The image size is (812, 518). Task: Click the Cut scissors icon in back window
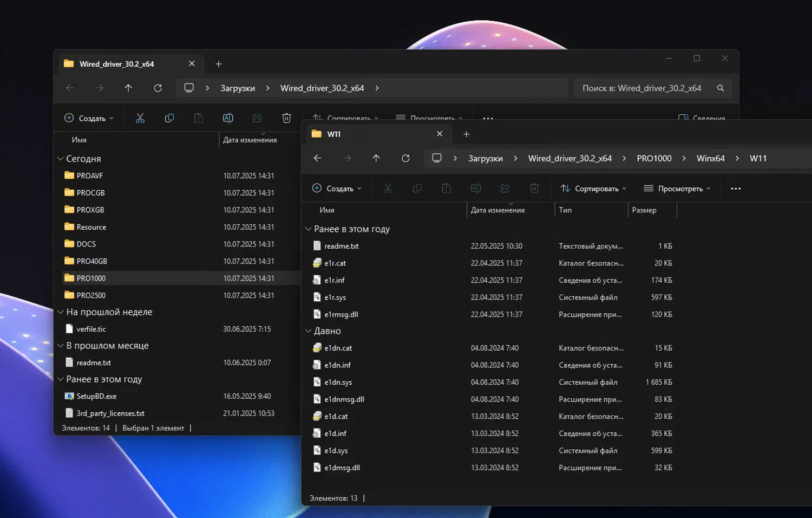click(x=140, y=118)
